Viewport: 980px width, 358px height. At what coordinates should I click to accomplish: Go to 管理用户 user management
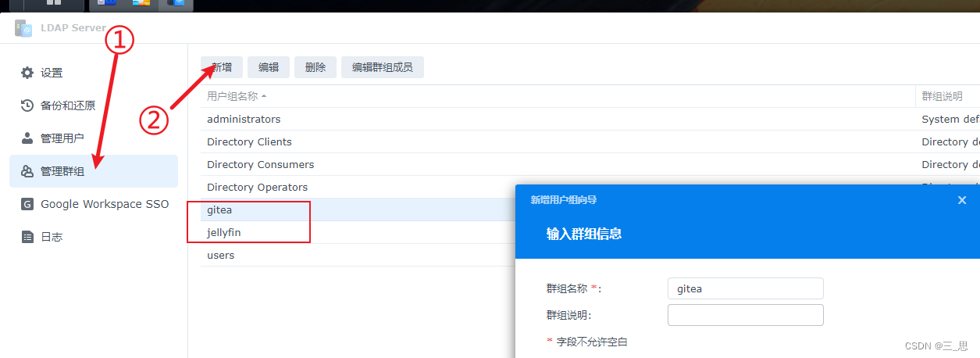(94, 138)
